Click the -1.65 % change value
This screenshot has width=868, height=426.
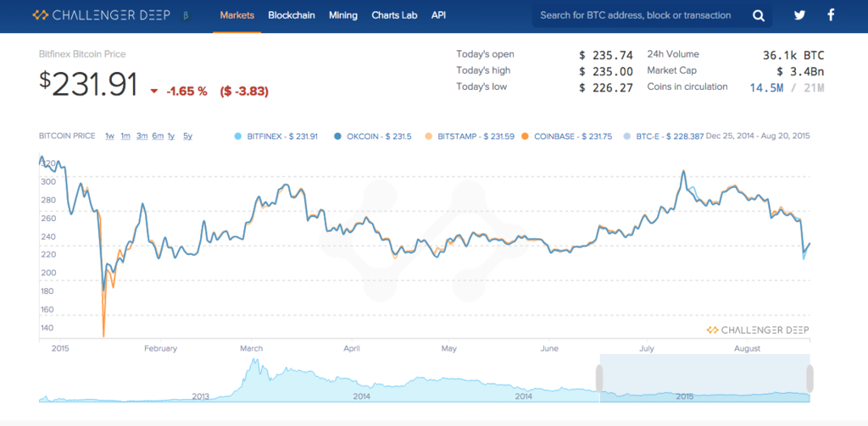coord(186,91)
